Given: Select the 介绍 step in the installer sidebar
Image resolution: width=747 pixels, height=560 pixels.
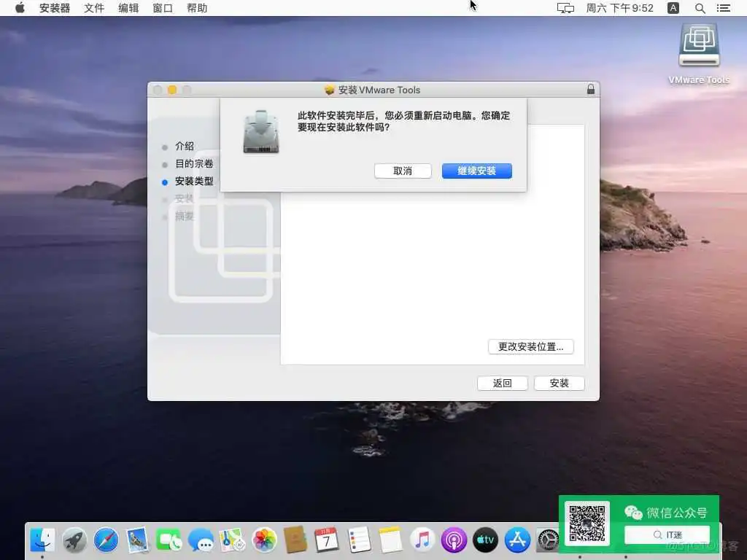Looking at the screenshot, I should coord(185,146).
